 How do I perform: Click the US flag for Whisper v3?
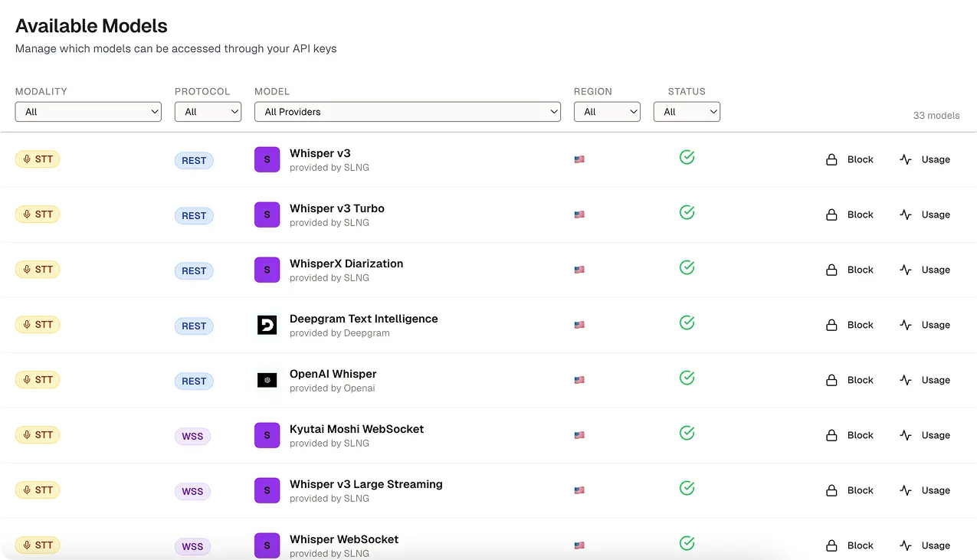coord(579,159)
